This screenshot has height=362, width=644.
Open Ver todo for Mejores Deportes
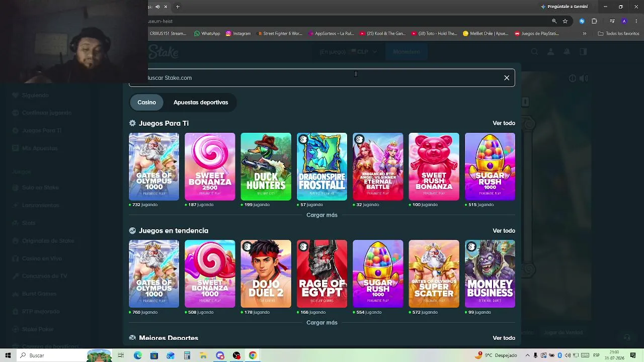point(504,338)
